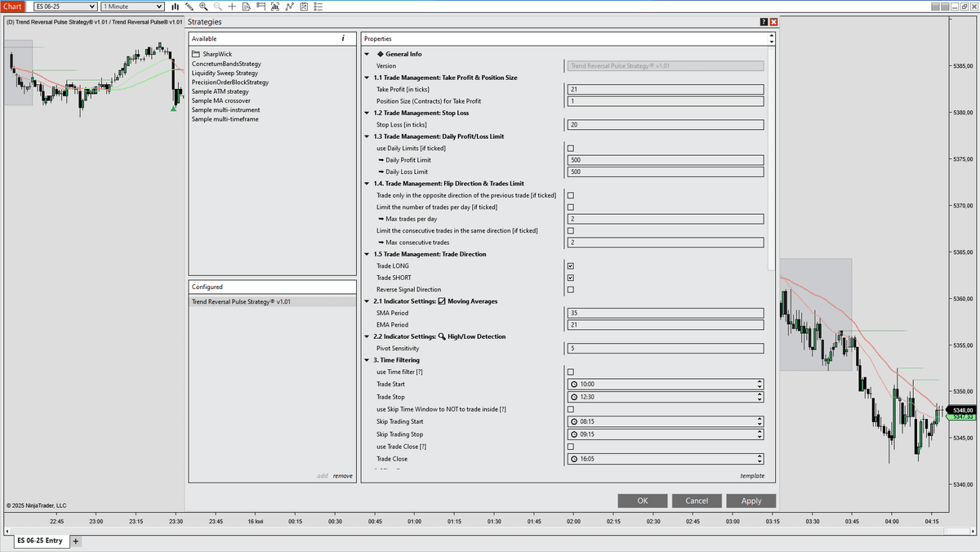Select the Drawing Tools pencil icon
The height and width of the screenshot is (552, 980).
click(x=189, y=7)
